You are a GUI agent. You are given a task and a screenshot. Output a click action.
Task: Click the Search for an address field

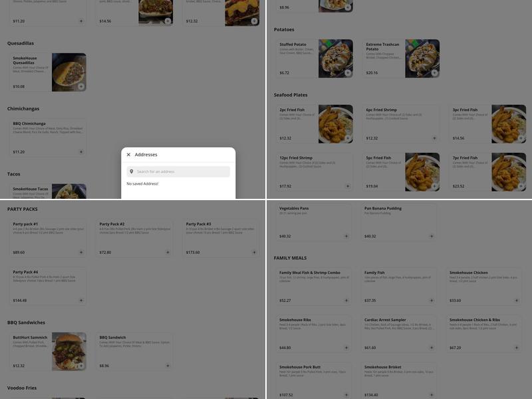(x=178, y=172)
